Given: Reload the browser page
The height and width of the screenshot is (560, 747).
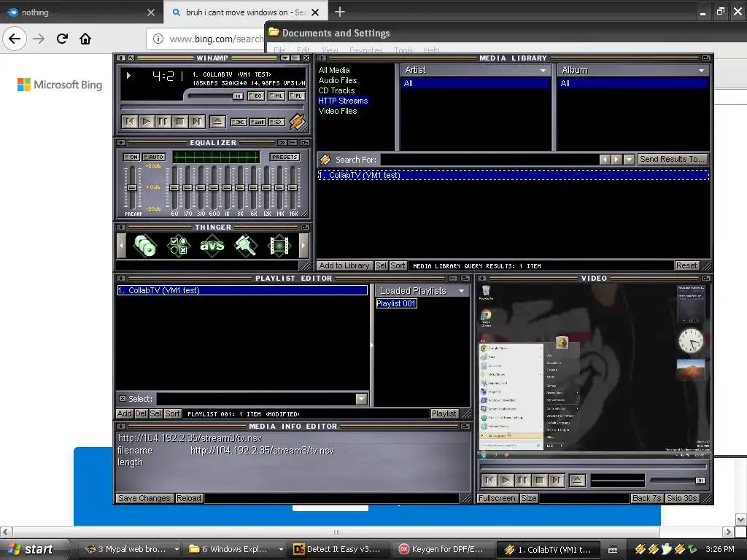Looking at the screenshot, I should click(62, 39).
